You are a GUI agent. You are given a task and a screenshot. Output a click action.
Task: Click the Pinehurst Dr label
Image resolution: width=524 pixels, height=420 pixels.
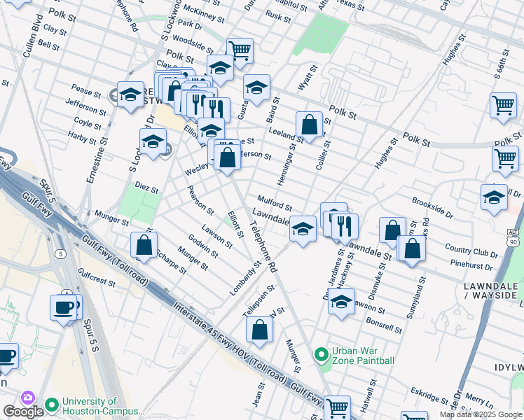471,265
